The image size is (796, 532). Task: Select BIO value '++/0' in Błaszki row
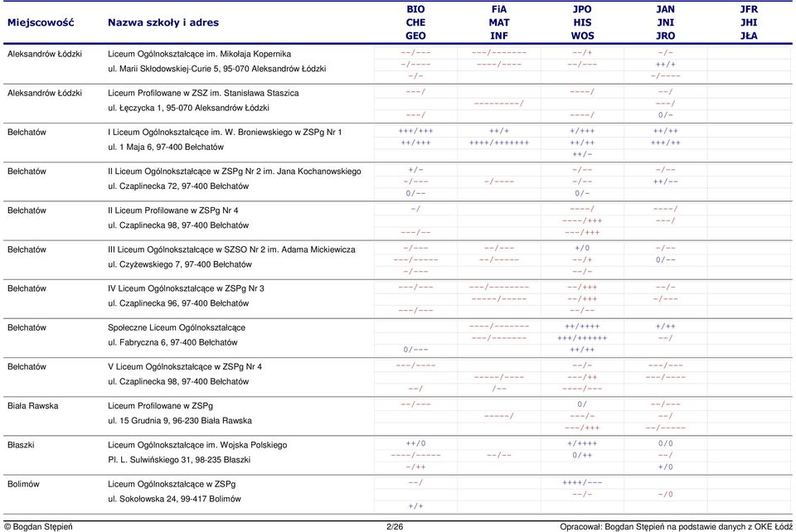point(415,443)
